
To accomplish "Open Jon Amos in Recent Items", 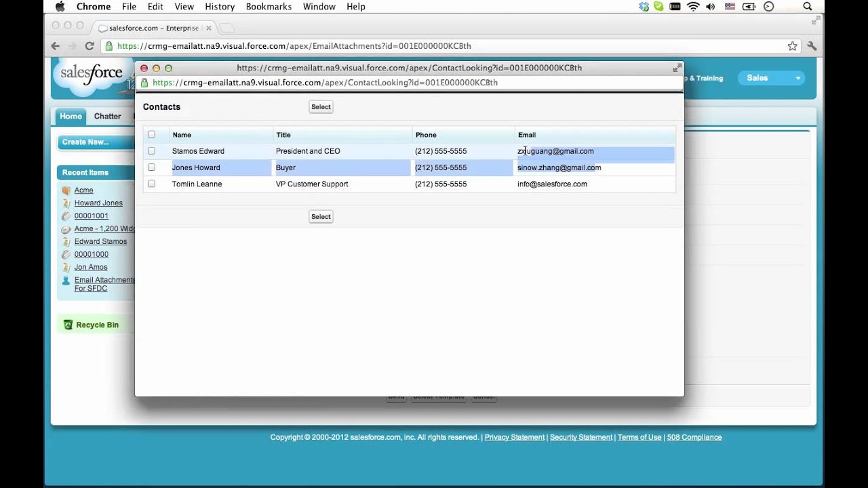I will click(x=91, y=268).
